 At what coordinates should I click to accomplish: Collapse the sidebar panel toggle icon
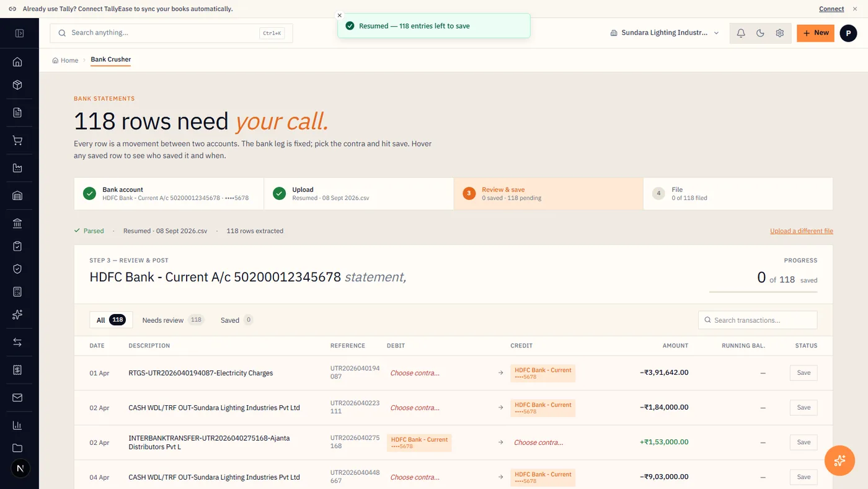[19, 33]
